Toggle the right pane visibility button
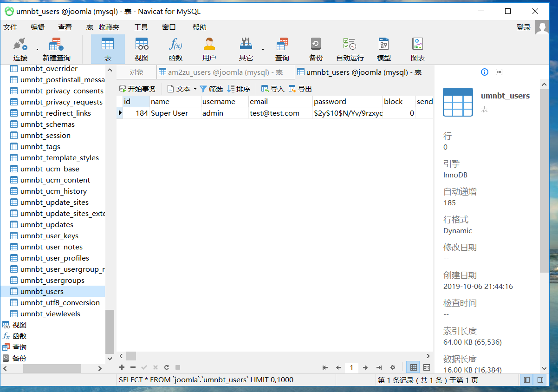 click(540, 380)
